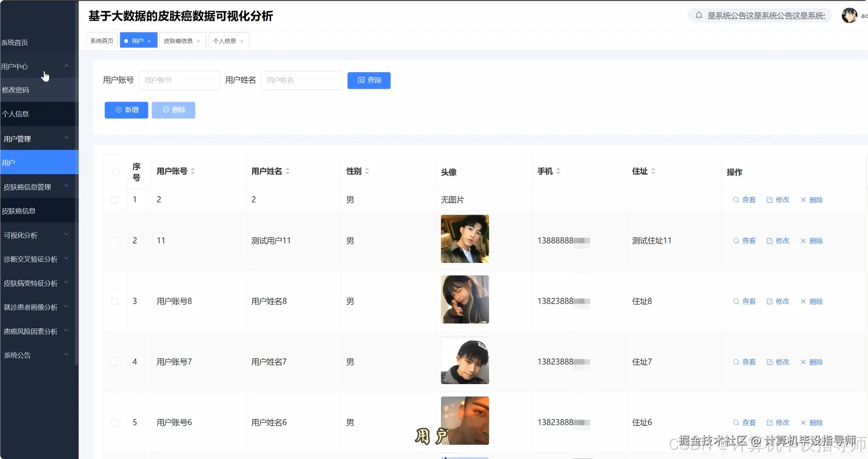Open the 查询 search button with magnifier icon

coord(369,80)
